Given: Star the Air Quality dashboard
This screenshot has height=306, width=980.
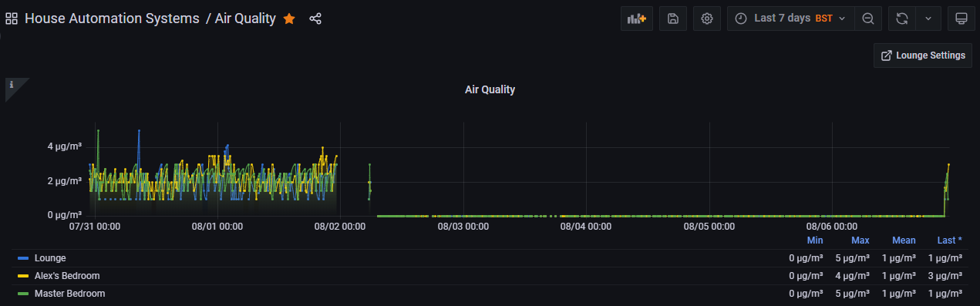Looking at the screenshot, I should (289, 18).
